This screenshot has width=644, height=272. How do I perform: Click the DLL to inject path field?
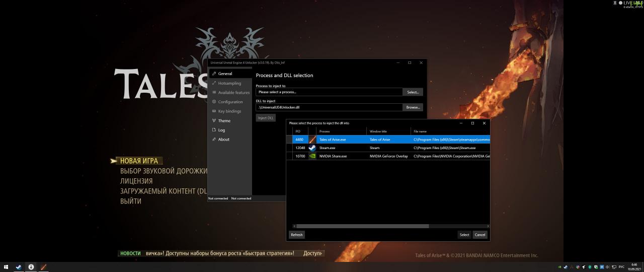pyautogui.click(x=329, y=107)
